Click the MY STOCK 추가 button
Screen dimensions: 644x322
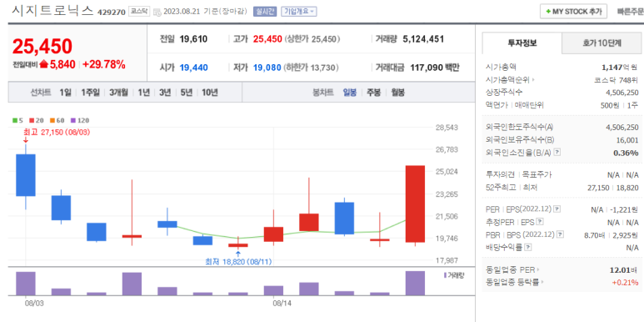click(x=573, y=12)
